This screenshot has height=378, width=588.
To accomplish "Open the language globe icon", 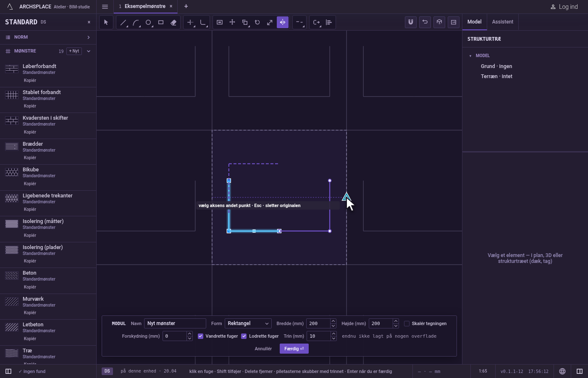I will [562, 371].
